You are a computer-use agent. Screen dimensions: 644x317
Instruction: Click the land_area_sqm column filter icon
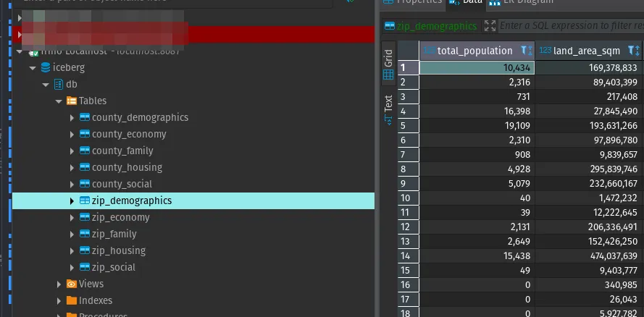pos(633,51)
